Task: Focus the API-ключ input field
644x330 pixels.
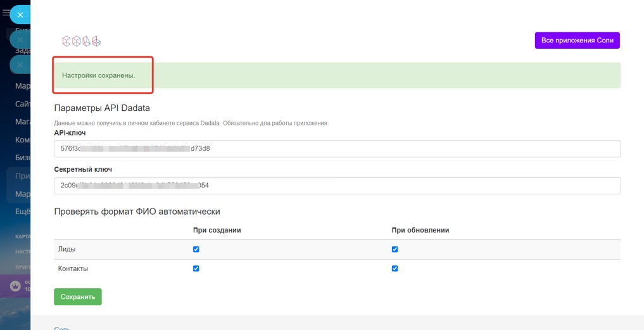Action: tap(337, 149)
